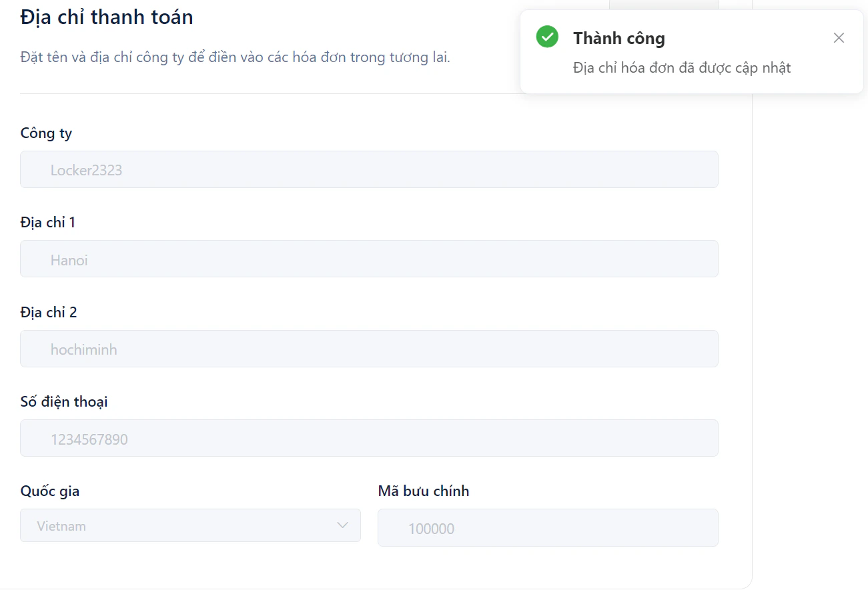
Task: Click the Locker2323 company name placeholder
Action: pyautogui.click(x=87, y=170)
